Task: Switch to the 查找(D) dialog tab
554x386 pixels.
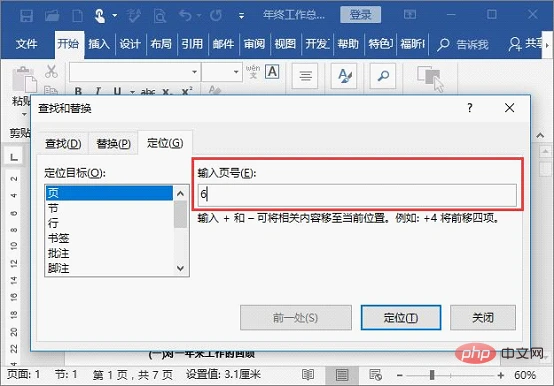Action: (x=63, y=144)
